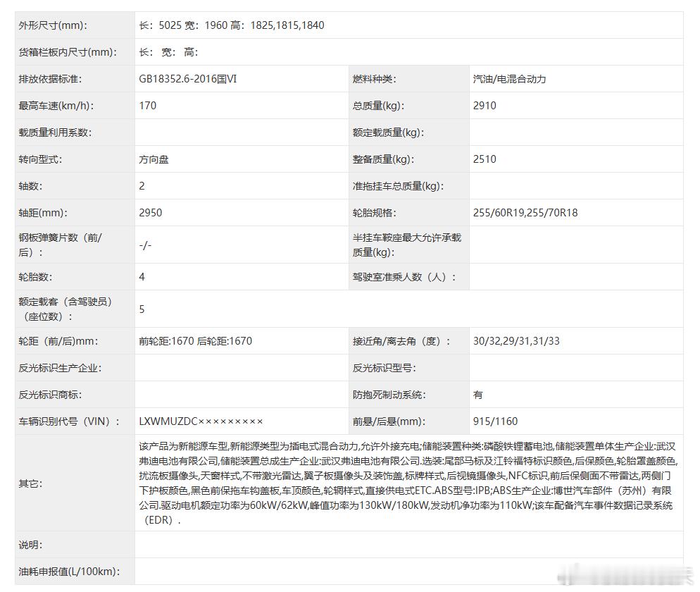700x592 pixels.
Task: Click wheelbase value 2950
Action: [151, 213]
